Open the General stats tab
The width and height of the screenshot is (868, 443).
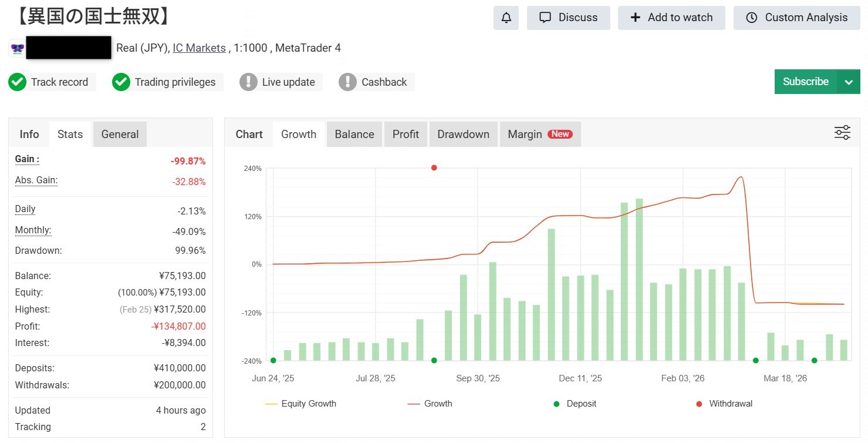pyautogui.click(x=120, y=134)
